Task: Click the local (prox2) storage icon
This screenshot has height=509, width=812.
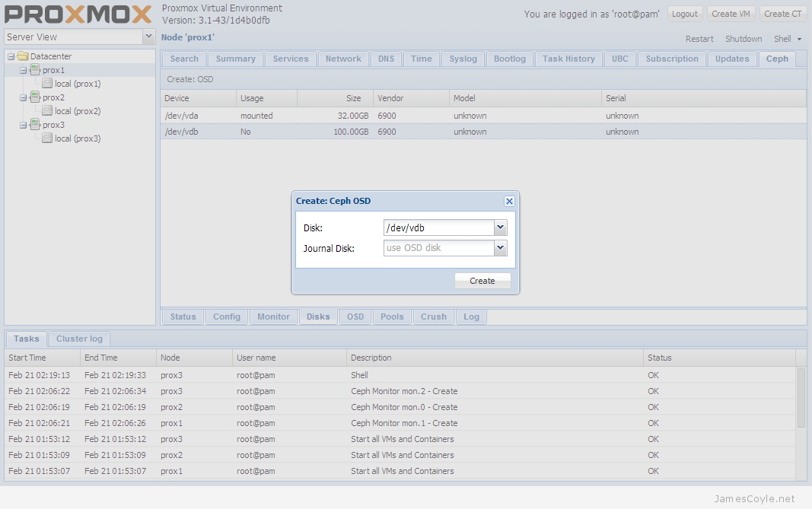Action: pos(47,111)
